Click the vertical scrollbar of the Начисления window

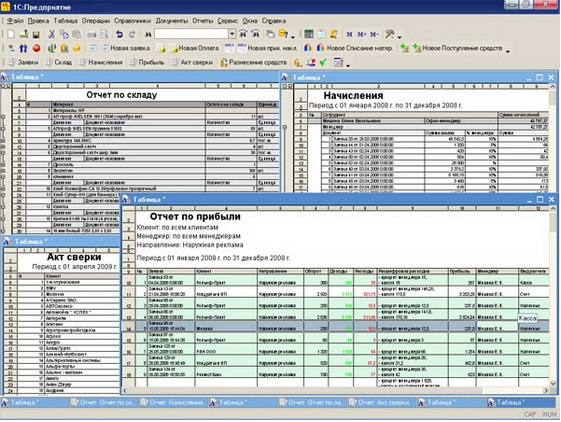552,140
